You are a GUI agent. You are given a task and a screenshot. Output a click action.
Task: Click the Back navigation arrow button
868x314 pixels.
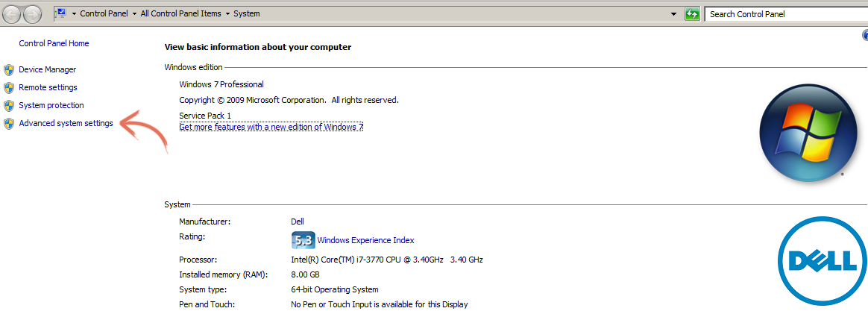point(12,13)
